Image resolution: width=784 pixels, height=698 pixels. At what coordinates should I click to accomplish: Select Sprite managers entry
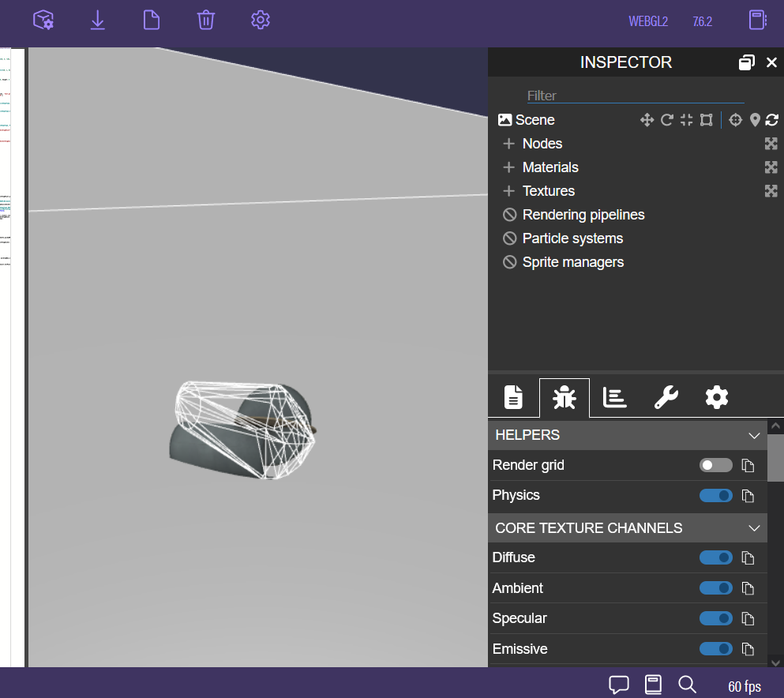point(573,262)
